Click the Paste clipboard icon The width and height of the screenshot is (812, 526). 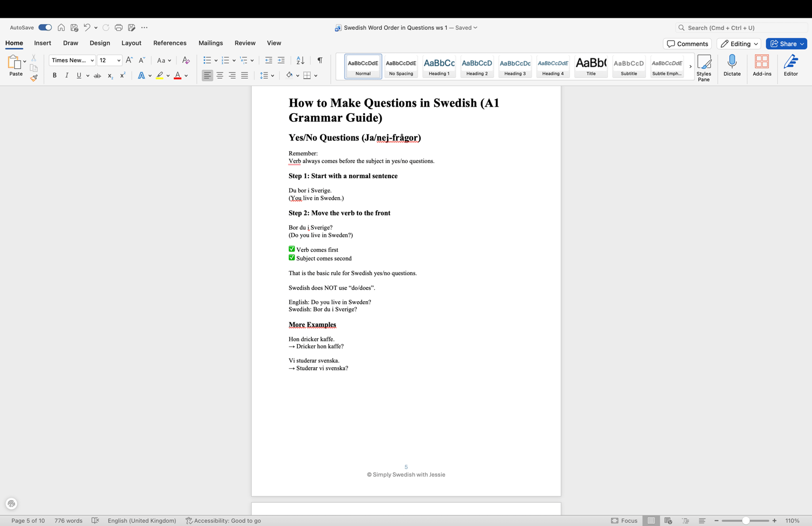[14, 63]
